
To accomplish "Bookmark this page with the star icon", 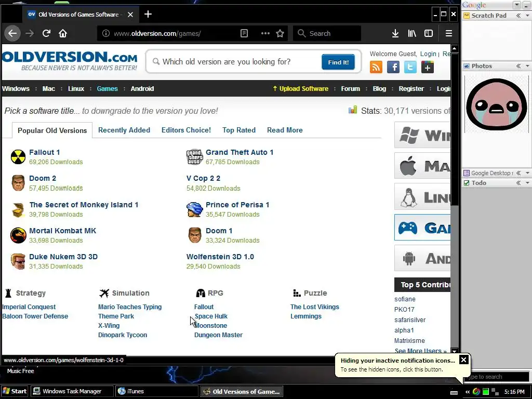I will coord(280,33).
